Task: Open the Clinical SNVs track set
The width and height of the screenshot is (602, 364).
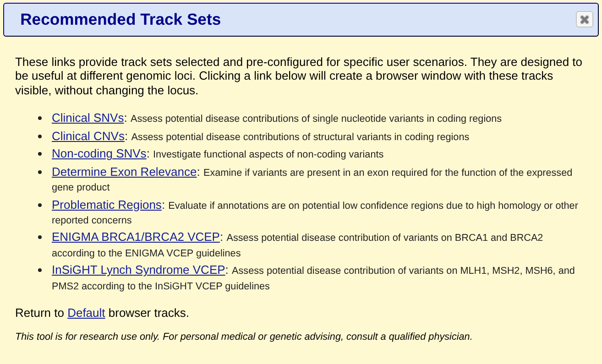Action: pos(88,118)
